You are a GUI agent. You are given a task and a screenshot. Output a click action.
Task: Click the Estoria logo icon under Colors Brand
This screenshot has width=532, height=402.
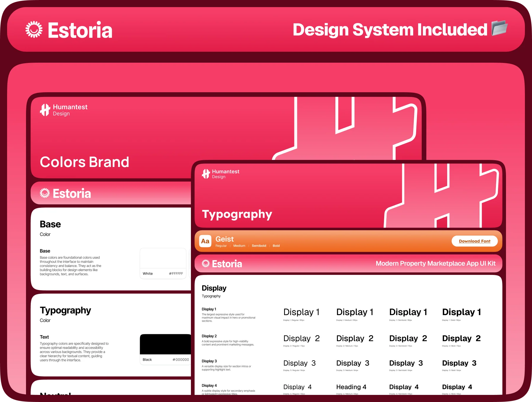[x=45, y=193]
